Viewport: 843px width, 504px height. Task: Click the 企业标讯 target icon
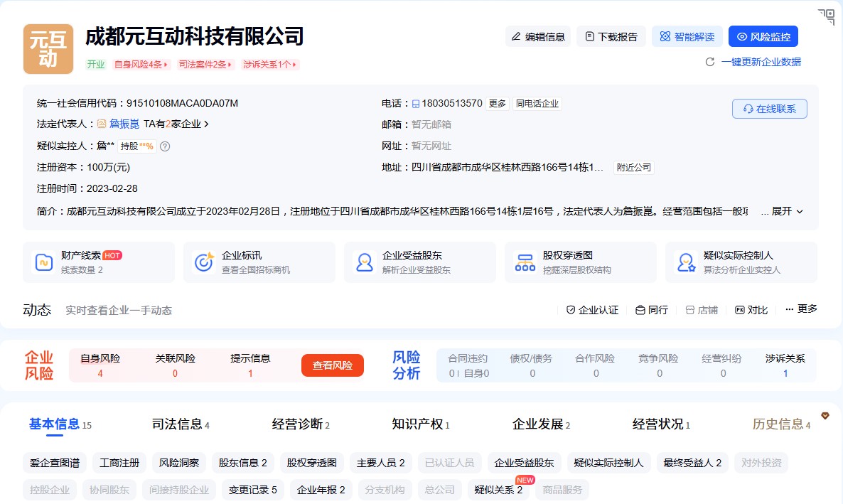(204, 262)
